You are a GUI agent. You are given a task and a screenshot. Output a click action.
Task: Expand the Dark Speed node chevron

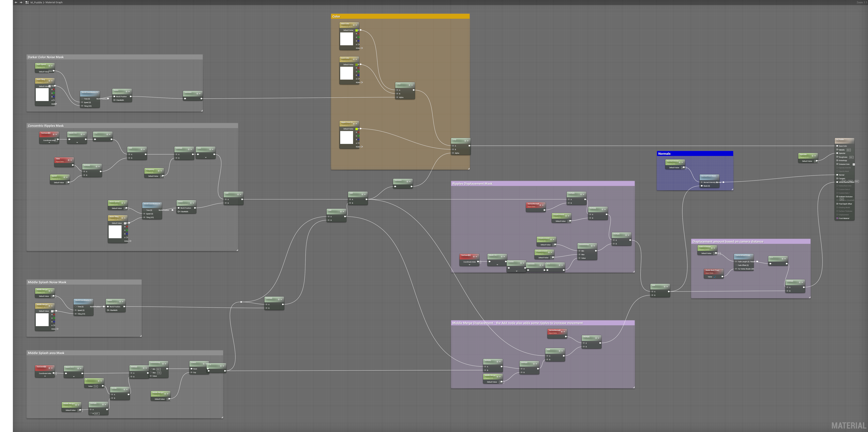coord(52,66)
